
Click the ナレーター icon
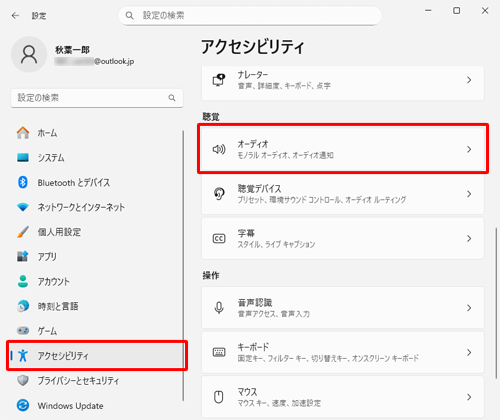219,80
